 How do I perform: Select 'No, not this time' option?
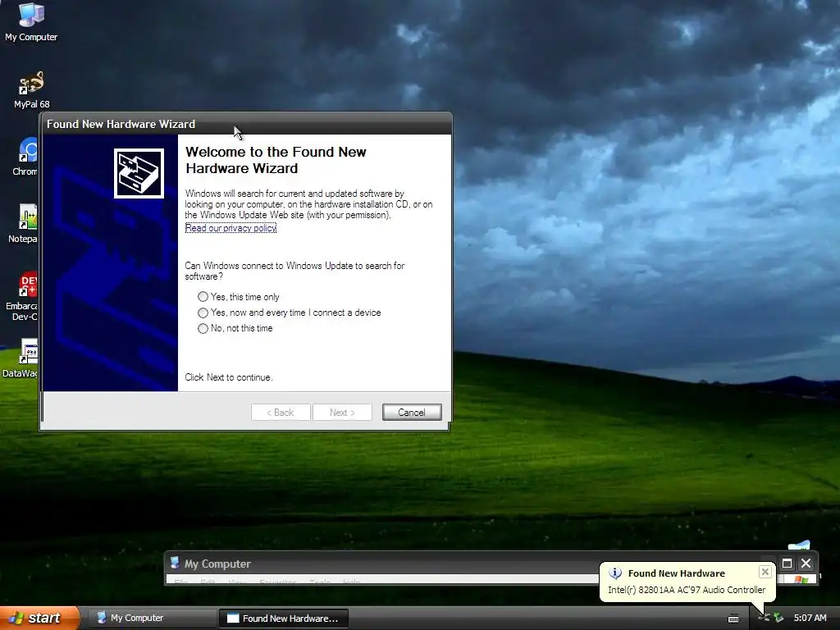(235, 328)
